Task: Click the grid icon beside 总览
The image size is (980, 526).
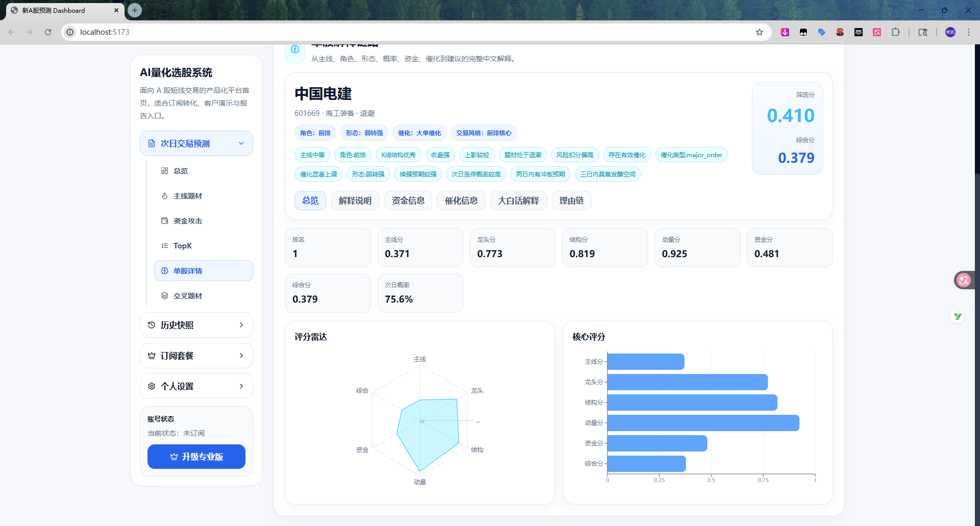Action: tap(164, 171)
